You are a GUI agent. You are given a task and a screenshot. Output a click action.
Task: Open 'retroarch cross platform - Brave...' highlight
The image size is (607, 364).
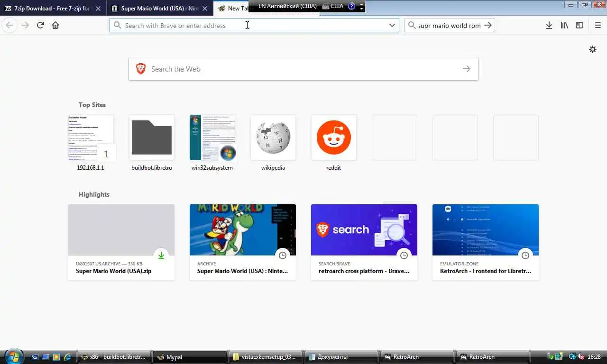point(364,242)
